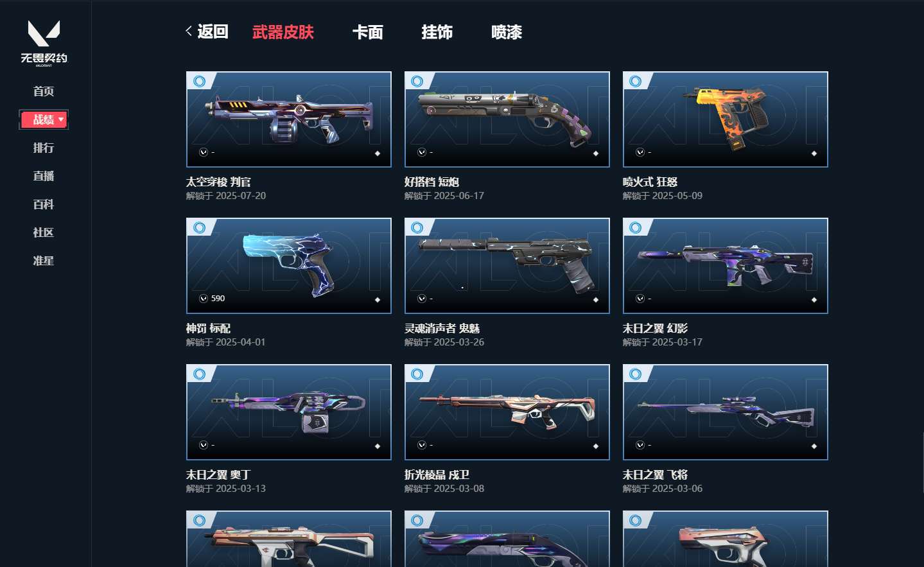The width and height of the screenshot is (924, 567).
Task: Select the 末日之翼 奥丁 skin thumbnail
Action: pos(289,412)
